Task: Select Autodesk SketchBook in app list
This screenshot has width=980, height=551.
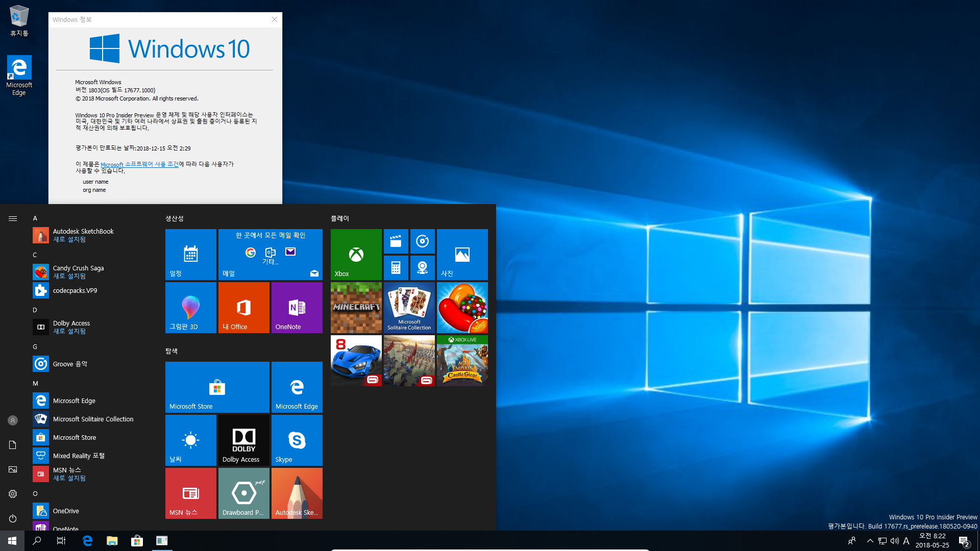Action: tap(92, 235)
